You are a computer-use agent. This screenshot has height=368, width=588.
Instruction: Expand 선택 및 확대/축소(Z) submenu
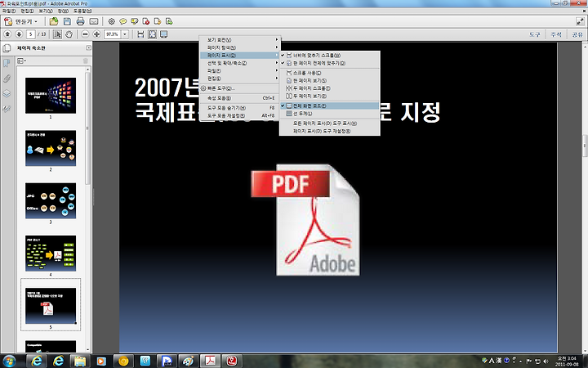pyautogui.click(x=240, y=63)
